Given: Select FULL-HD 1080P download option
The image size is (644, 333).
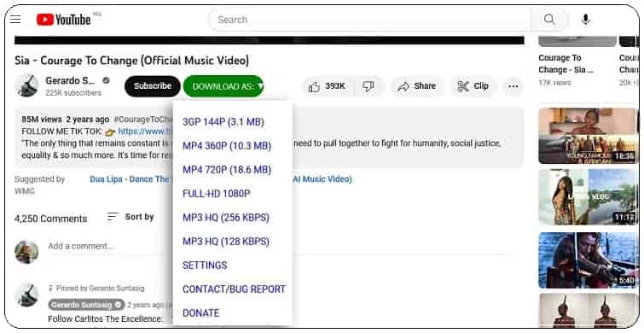Looking at the screenshot, I should [x=217, y=194].
